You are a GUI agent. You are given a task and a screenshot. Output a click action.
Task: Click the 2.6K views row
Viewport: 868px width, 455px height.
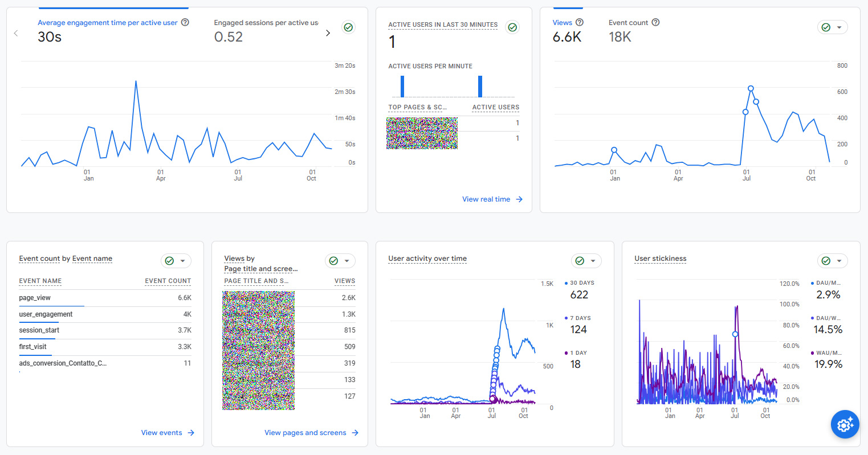290,298
